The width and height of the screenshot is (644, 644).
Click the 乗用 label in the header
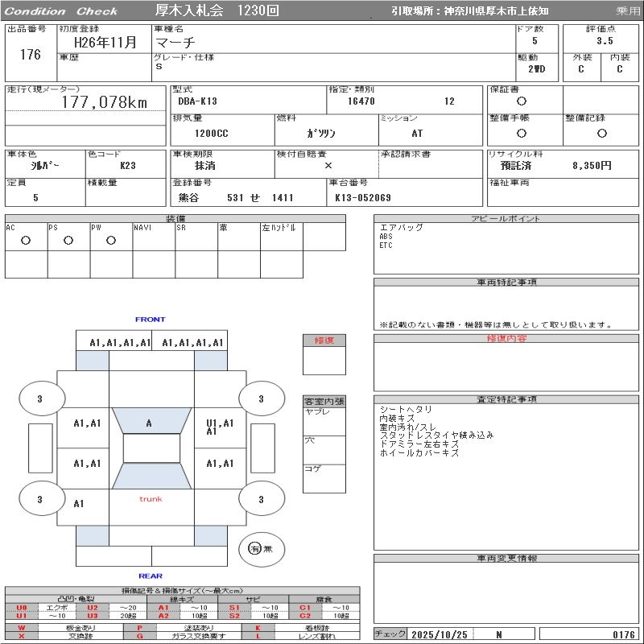click(x=627, y=11)
